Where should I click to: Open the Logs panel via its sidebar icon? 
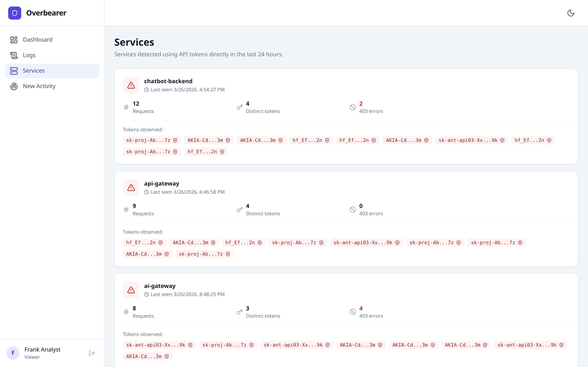pyautogui.click(x=14, y=55)
